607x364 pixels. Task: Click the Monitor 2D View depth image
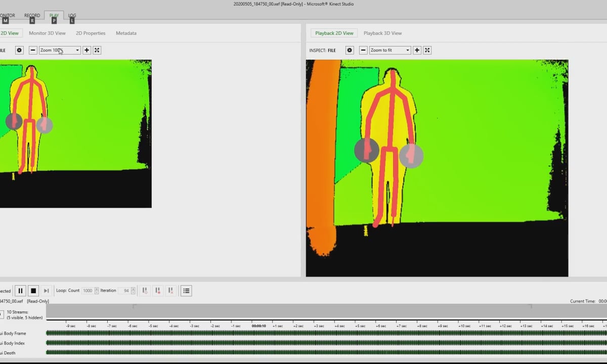76,133
